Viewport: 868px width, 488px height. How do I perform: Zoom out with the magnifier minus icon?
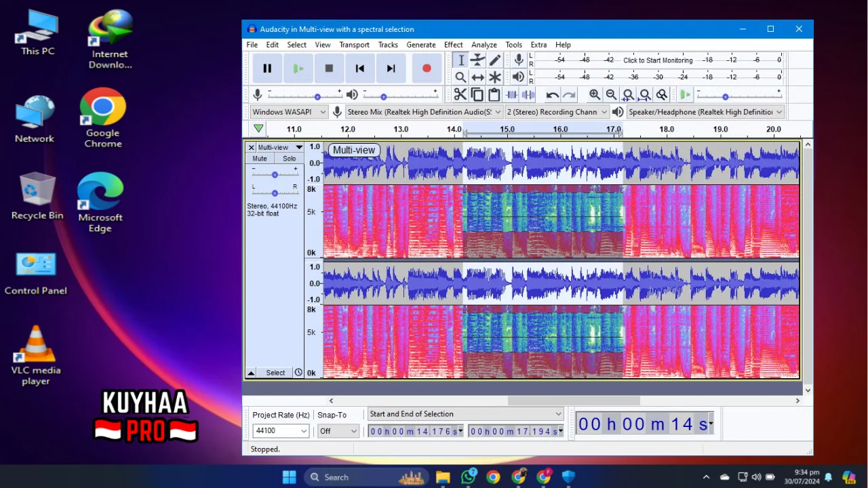tap(612, 95)
